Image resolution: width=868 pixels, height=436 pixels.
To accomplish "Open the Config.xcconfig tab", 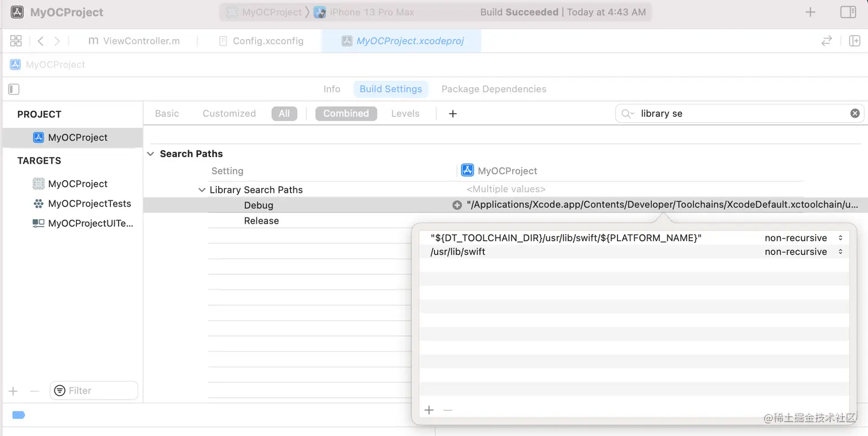I will (x=268, y=41).
